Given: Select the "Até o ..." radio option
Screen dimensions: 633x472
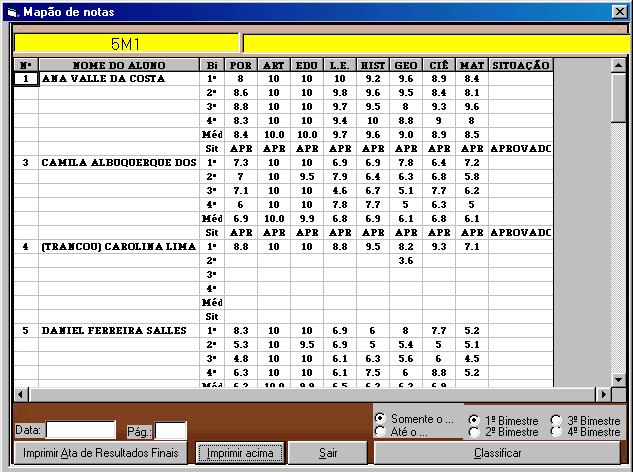Looking at the screenshot, I should click(380, 431).
